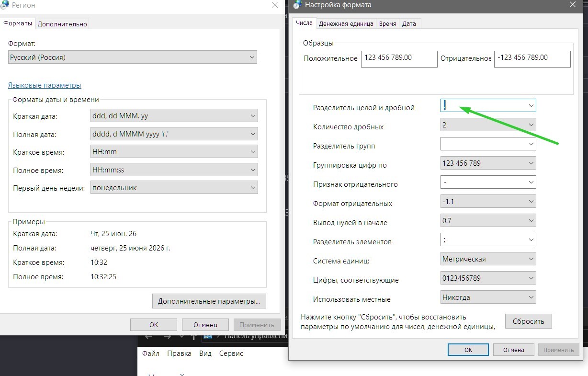Switch to the Денежная единица tab
Image resolution: width=588 pixels, height=376 pixels.
(346, 23)
